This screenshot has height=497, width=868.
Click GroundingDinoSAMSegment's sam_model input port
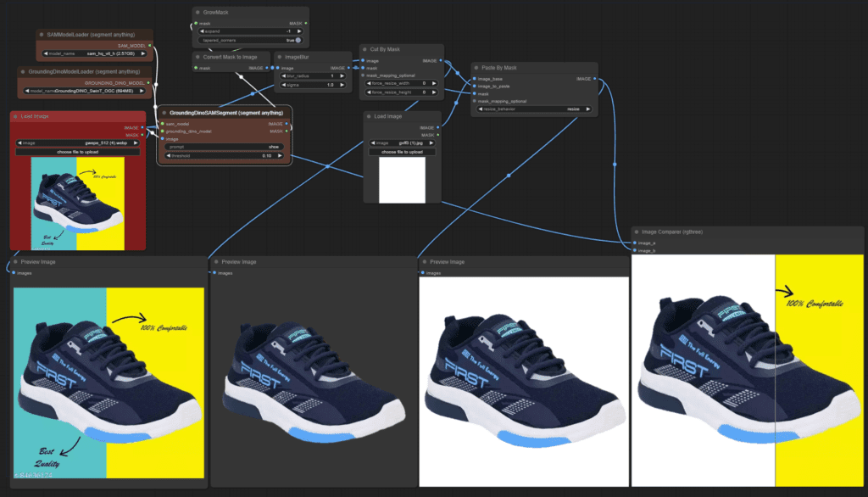click(162, 124)
